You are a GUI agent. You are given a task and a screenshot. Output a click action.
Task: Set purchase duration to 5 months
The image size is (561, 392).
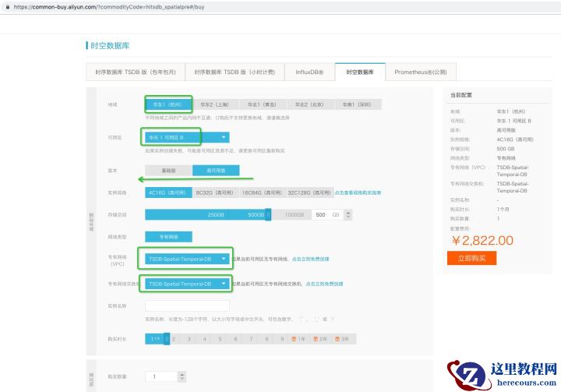pos(220,339)
